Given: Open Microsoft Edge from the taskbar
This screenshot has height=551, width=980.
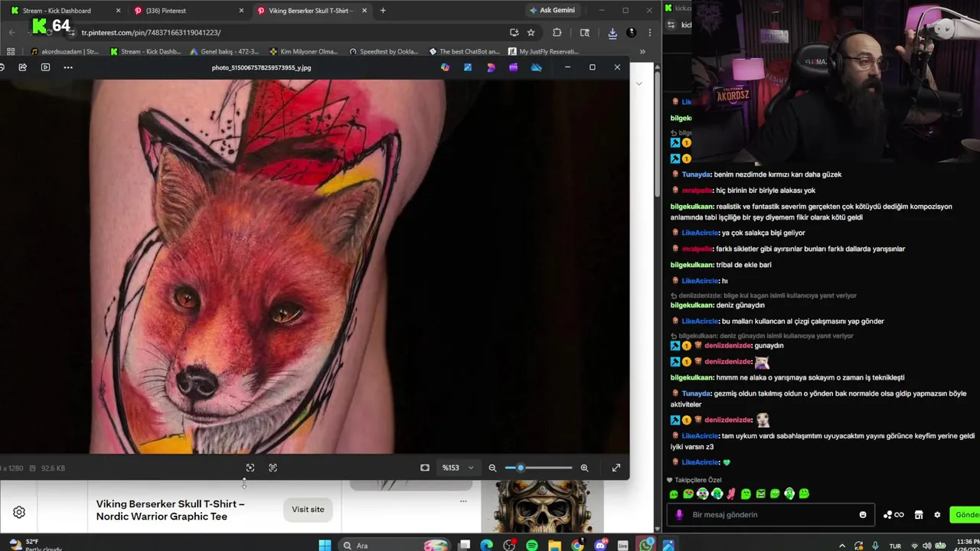Looking at the screenshot, I should click(486, 546).
